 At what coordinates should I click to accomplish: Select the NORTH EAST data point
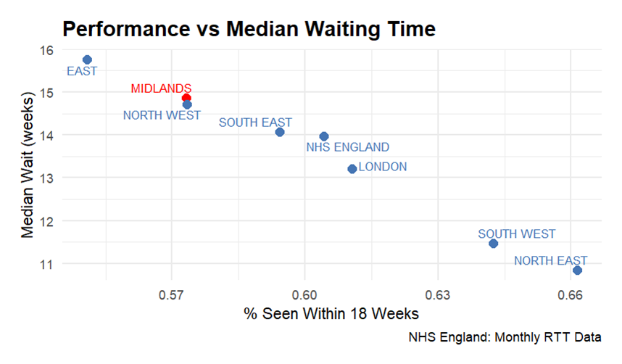click(x=577, y=270)
